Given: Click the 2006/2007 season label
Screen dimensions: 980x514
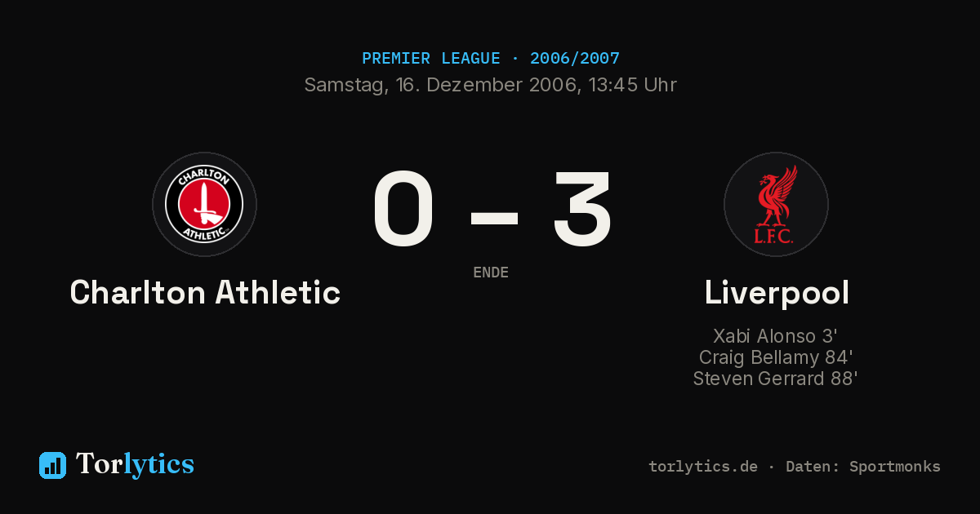Looking at the screenshot, I should coord(575,59).
